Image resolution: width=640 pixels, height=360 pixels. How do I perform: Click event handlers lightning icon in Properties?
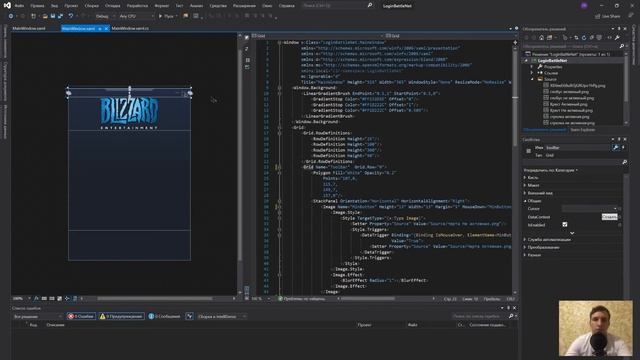pyautogui.click(x=623, y=147)
